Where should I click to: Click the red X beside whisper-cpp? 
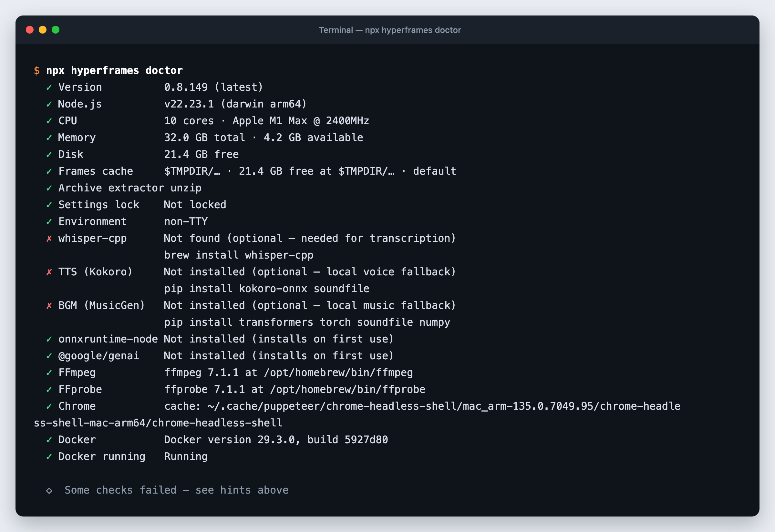pyautogui.click(x=49, y=239)
